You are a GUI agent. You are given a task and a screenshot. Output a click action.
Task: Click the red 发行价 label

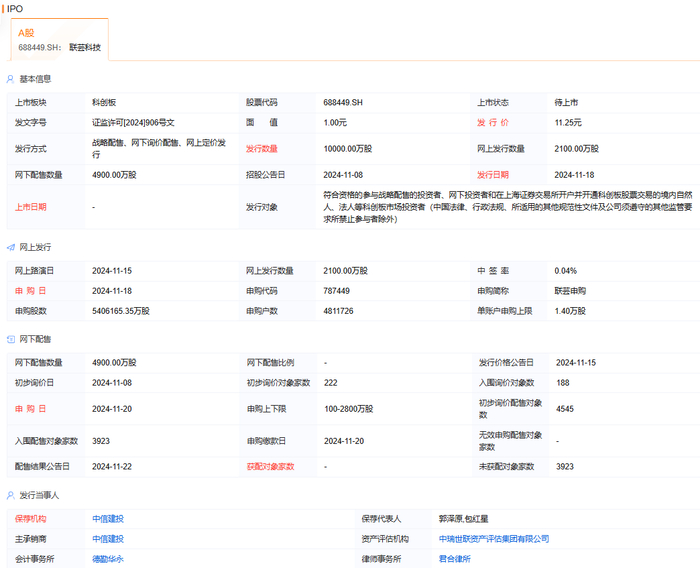(x=493, y=122)
